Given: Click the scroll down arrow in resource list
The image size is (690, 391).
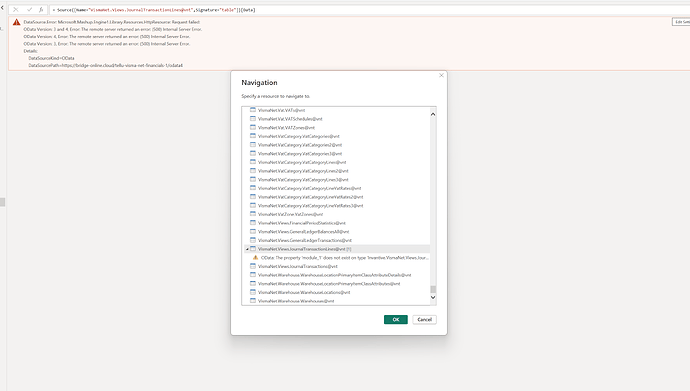Looking at the screenshot, I should (433, 297).
